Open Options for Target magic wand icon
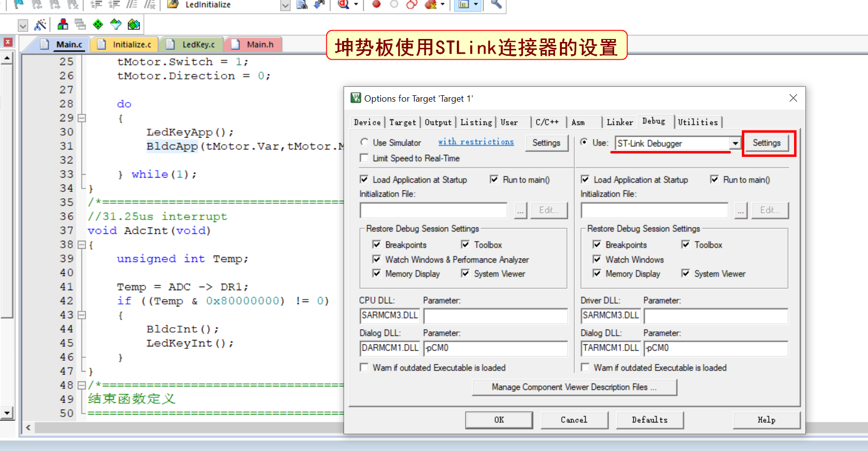The width and height of the screenshot is (868, 451). click(x=40, y=24)
